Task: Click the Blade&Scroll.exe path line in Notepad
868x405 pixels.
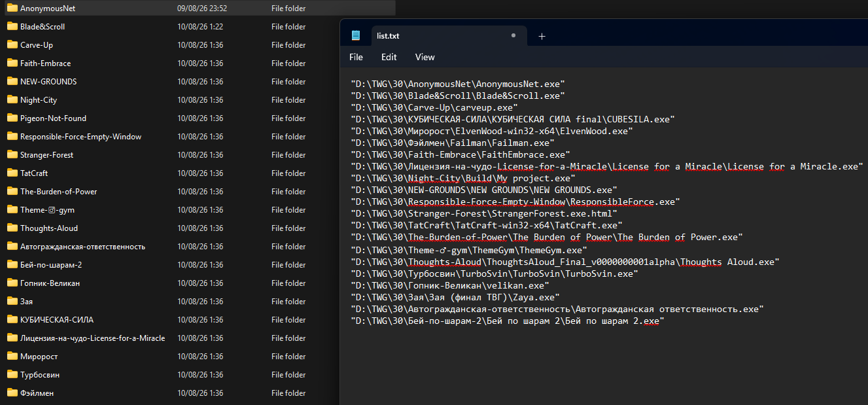Action: [x=457, y=96]
